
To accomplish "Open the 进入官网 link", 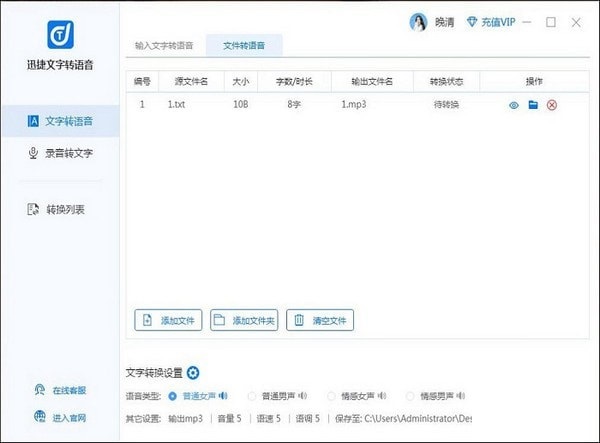I will coord(69,418).
